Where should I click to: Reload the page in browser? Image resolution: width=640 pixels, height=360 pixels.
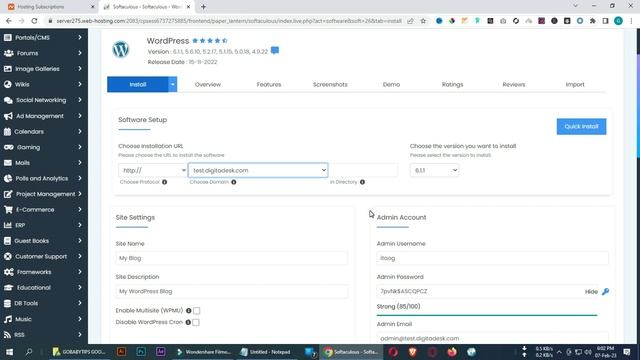click(x=34, y=21)
